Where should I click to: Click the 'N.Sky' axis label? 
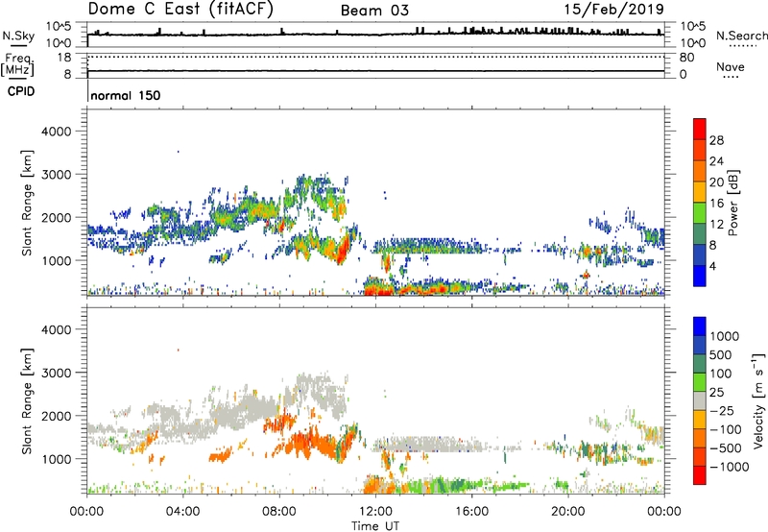click(x=18, y=36)
